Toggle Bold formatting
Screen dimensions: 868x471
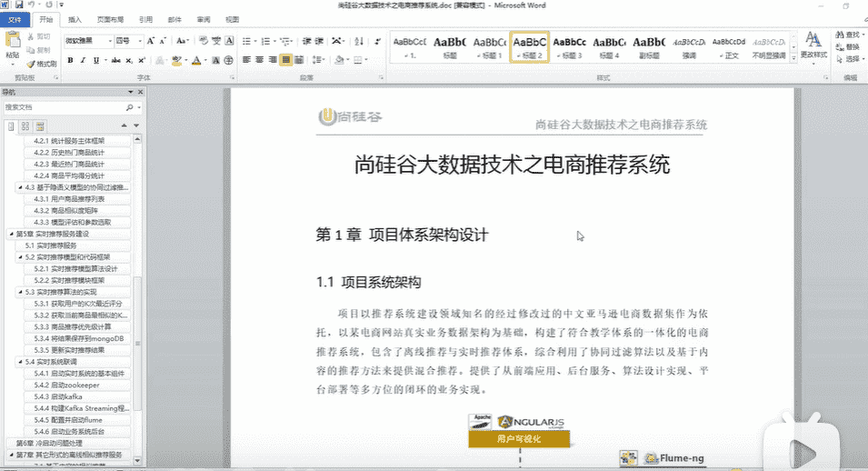pyautogui.click(x=70, y=60)
